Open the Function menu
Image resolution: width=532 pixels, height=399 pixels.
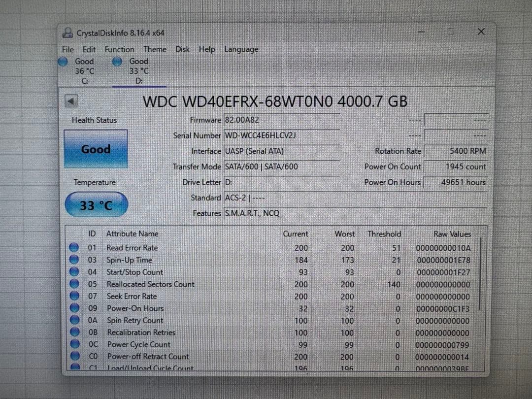point(119,49)
